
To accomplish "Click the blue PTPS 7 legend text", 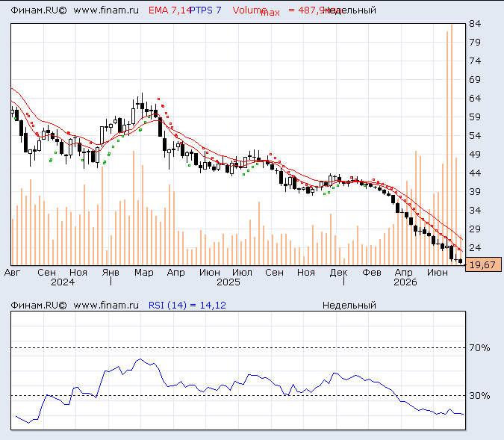I will (205, 10).
